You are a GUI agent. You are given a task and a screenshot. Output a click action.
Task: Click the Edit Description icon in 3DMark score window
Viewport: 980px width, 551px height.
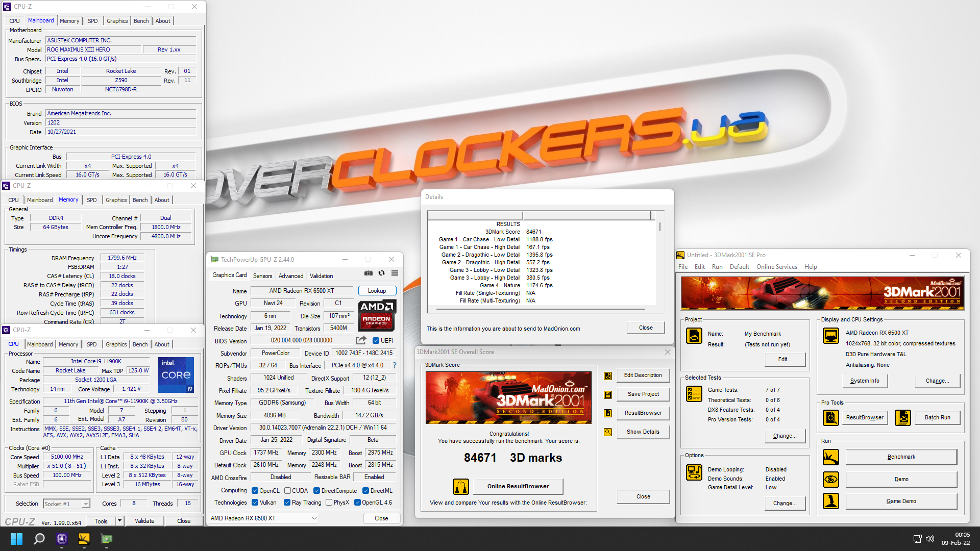(x=608, y=375)
